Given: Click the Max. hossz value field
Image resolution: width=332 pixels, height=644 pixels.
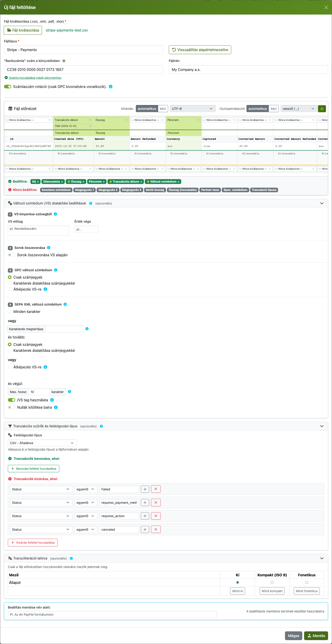Looking at the screenshot, I should click(x=39, y=392).
